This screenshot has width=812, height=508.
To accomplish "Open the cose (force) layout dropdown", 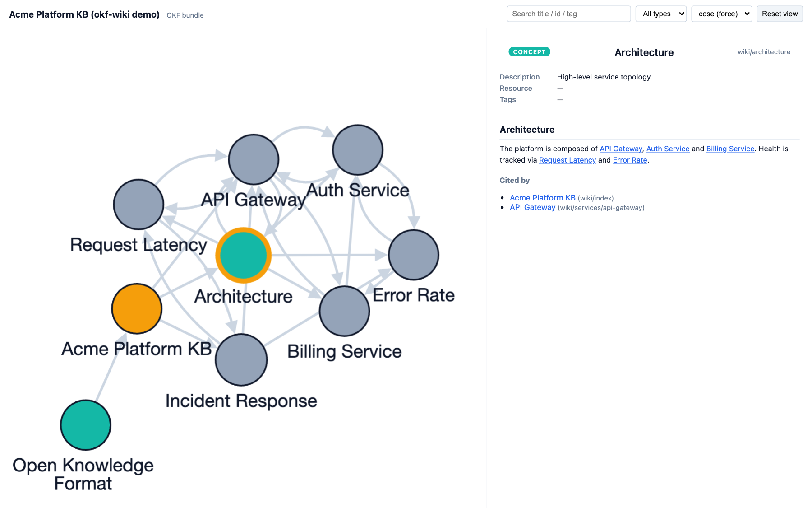I will click(721, 14).
